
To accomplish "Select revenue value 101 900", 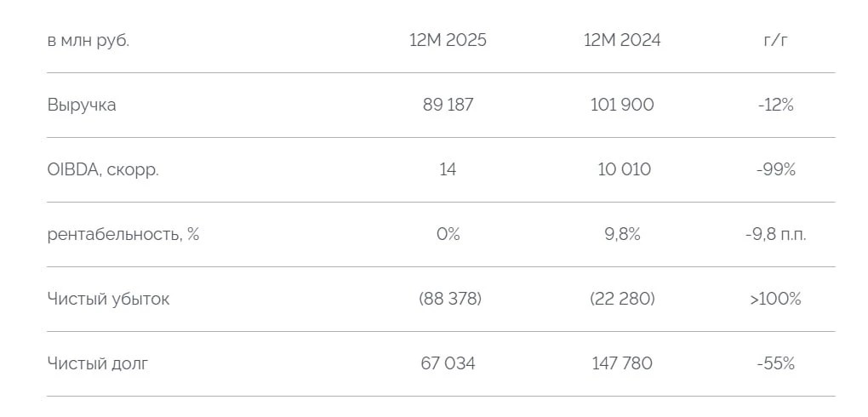I will 622,106.
